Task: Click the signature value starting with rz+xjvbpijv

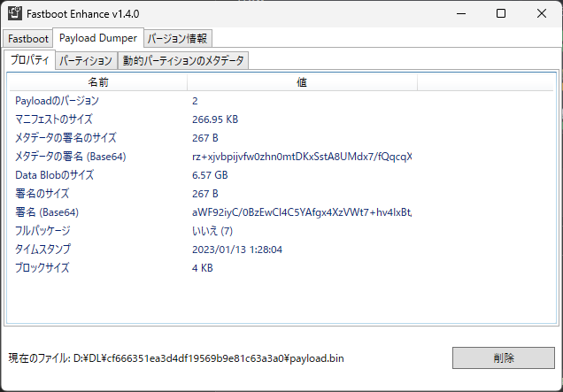Action: coord(302,157)
